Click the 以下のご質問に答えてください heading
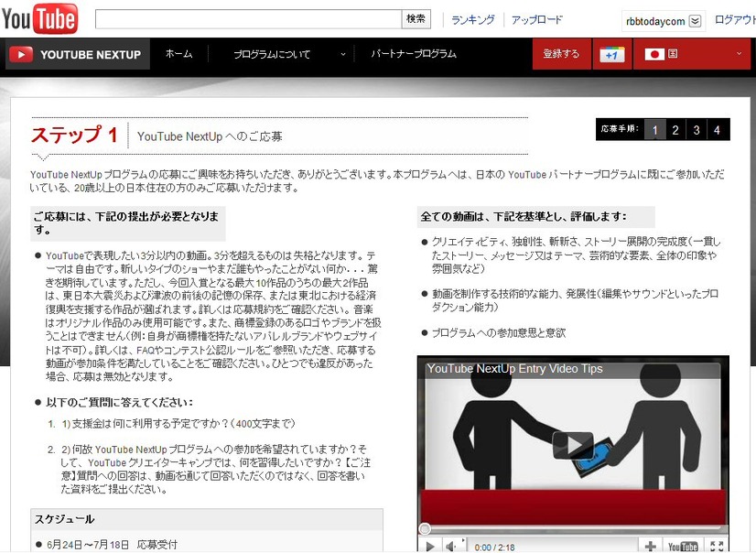This screenshot has width=756, height=553. [x=120, y=402]
